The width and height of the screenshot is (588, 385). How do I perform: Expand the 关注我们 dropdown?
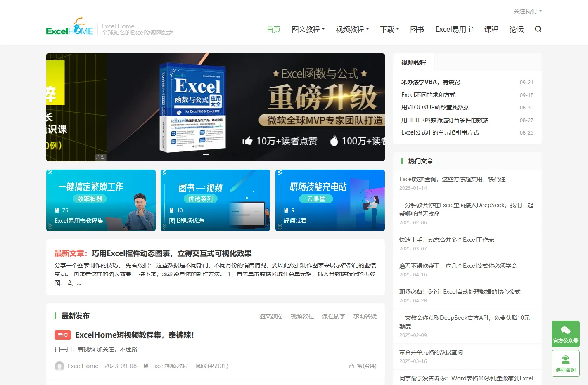pyautogui.click(x=527, y=11)
